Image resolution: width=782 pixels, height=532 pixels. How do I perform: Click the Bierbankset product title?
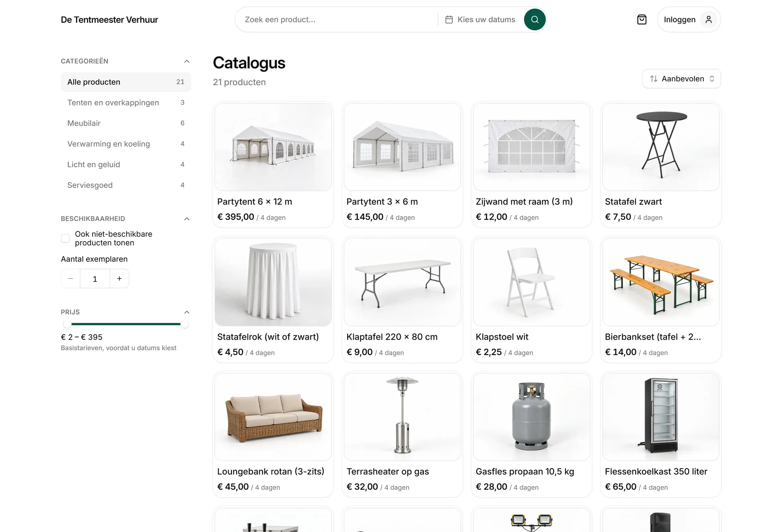tap(653, 337)
